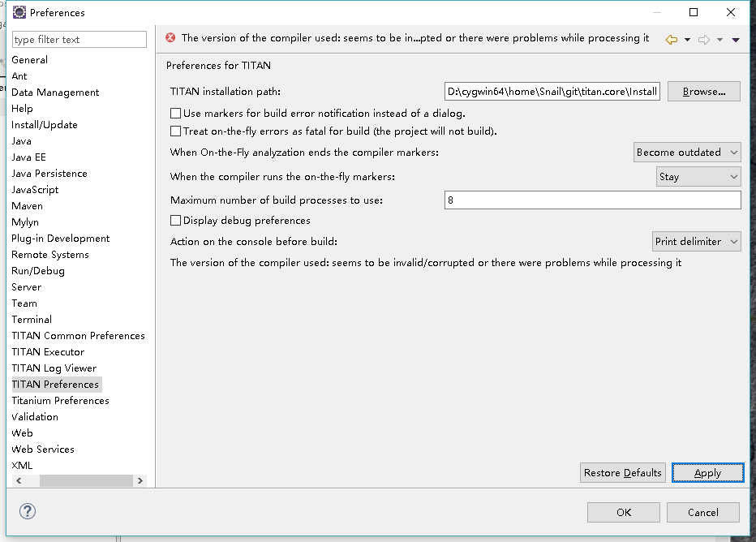Open the Become outdated dropdown
The height and width of the screenshot is (542, 756).
click(687, 152)
